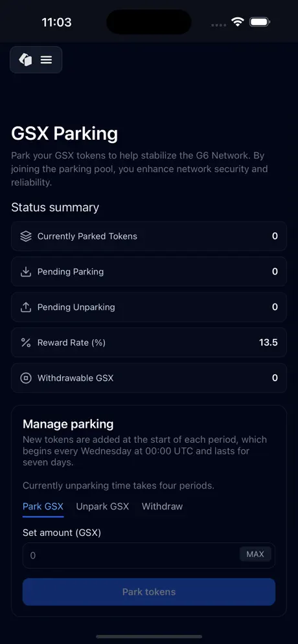This screenshot has width=298, height=644.
Task: Click the stacked layers icon for Parked Tokens
Action: (26, 236)
